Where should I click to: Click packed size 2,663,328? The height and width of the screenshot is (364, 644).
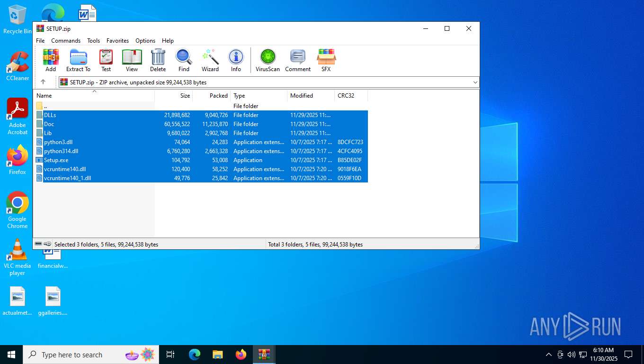[216, 151]
